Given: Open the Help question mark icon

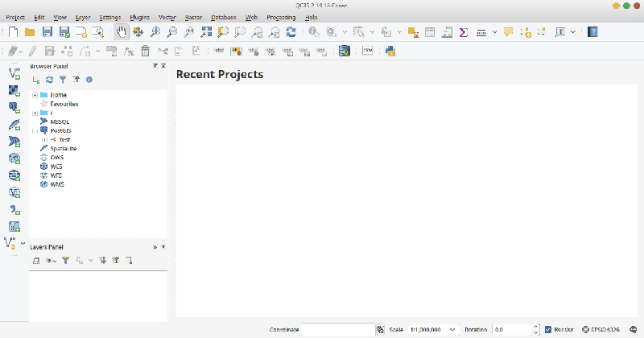Looking at the screenshot, I should tap(592, 32).
